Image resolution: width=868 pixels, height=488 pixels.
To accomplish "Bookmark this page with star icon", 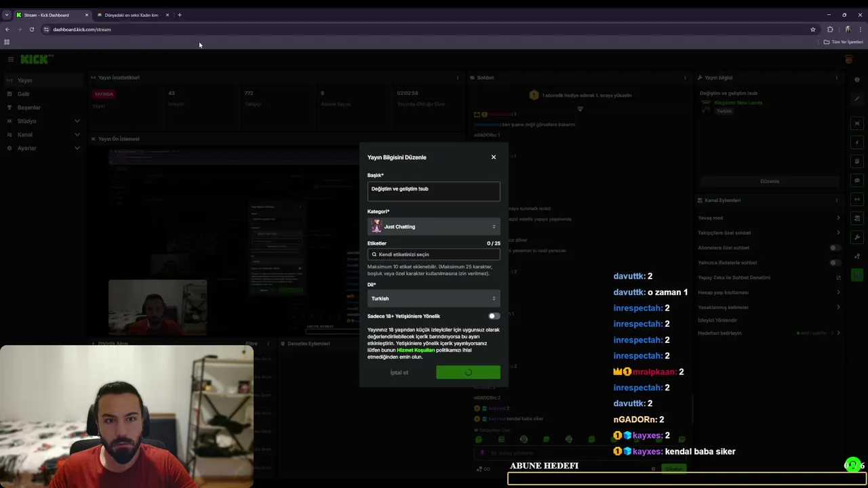I will (x=812, y=29).
